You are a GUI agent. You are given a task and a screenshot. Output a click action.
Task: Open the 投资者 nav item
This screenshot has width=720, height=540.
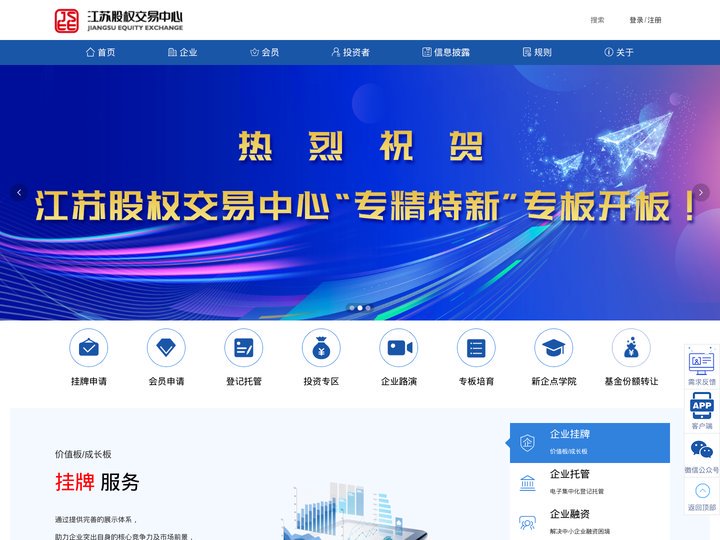pos(350,52)
